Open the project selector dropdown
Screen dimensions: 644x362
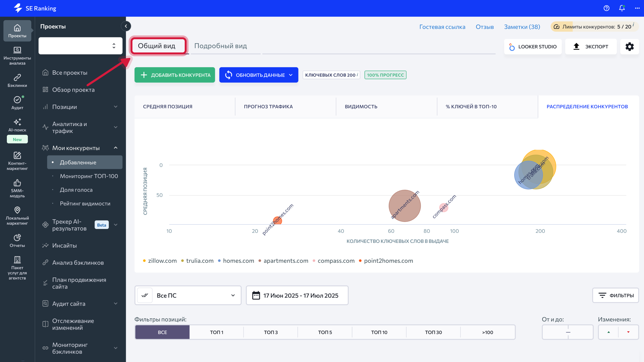pos(80,46)
